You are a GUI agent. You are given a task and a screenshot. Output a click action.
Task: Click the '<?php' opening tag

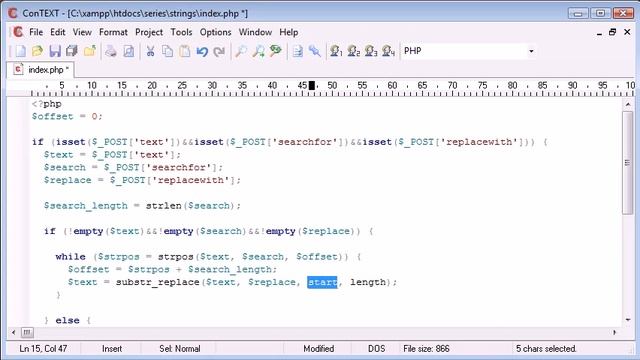click(47, 104)
